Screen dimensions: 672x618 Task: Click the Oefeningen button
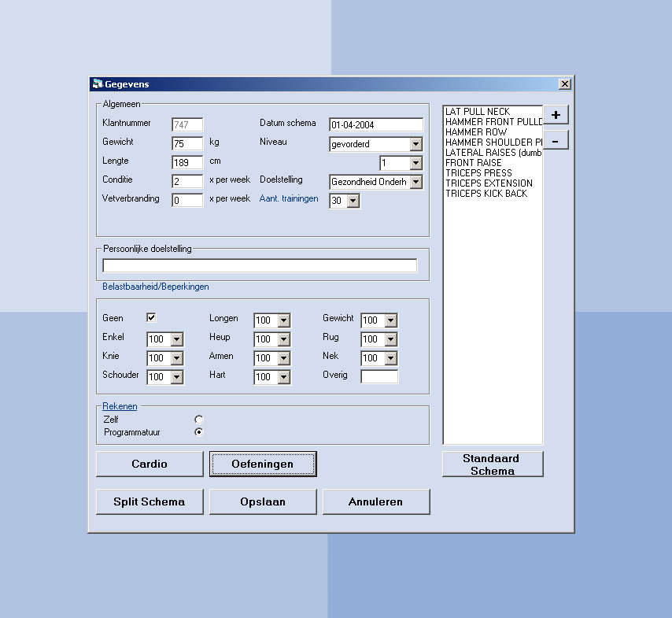(x=263, y=464)
